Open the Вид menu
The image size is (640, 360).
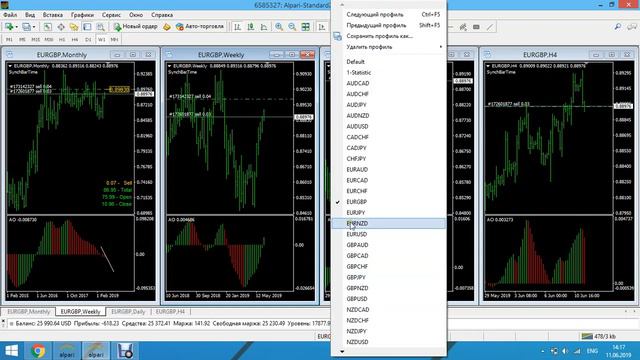point(30,15)
